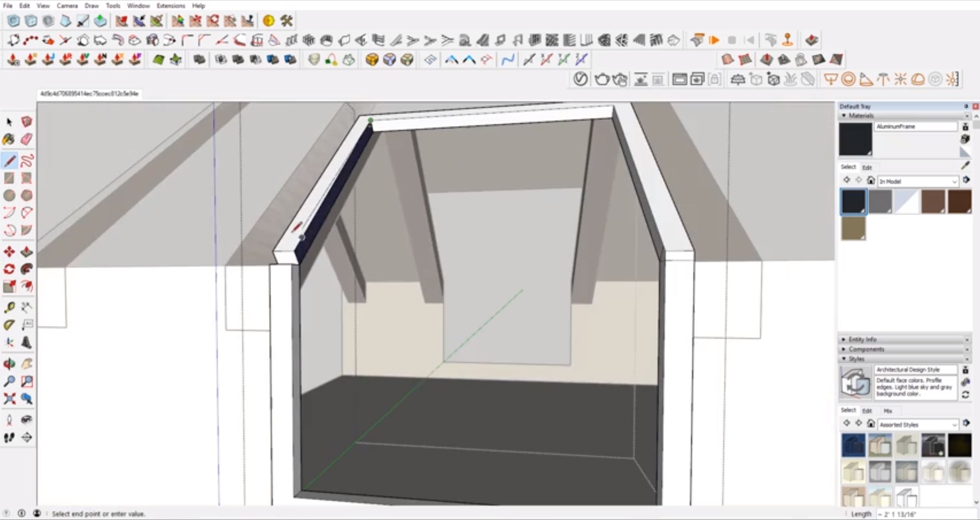This screenshot has height=520, width=980.
Task: Set default material button
Action: [965, 152]
